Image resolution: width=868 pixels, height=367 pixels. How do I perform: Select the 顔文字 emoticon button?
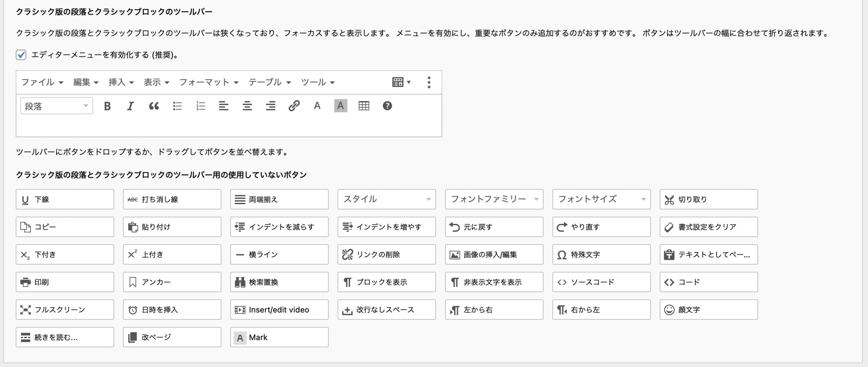pos(709,309)
